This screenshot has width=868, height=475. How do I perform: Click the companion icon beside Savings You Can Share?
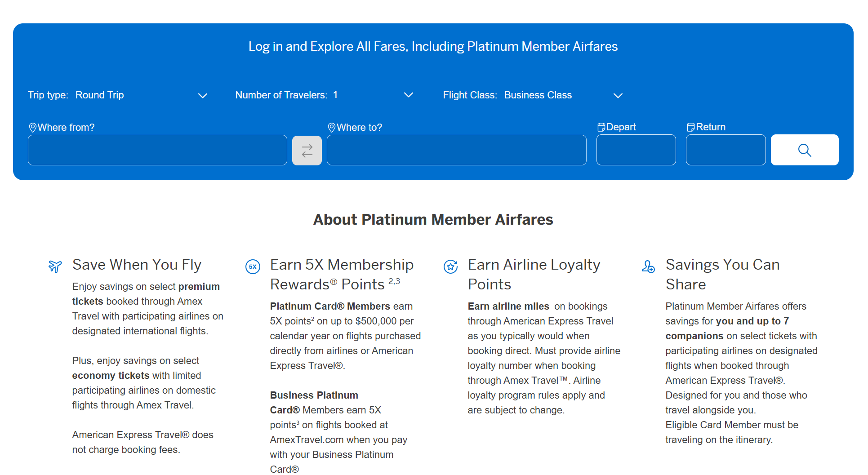point(648,266)
